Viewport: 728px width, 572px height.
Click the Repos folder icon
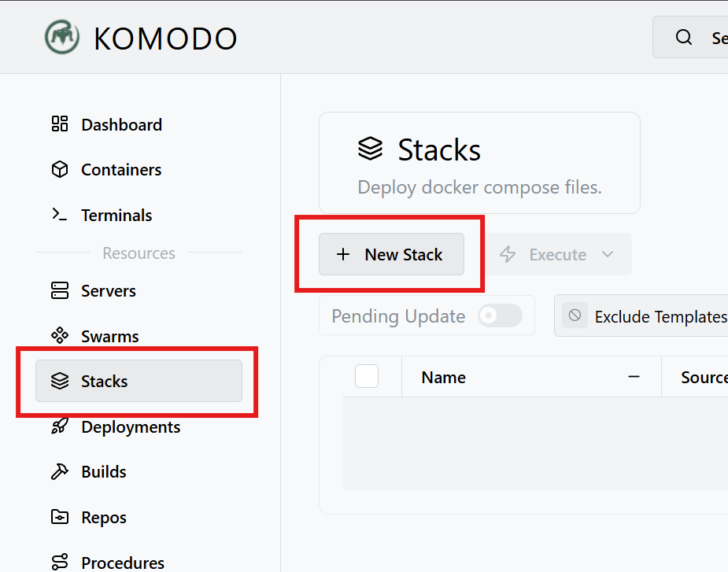point(60,517)
